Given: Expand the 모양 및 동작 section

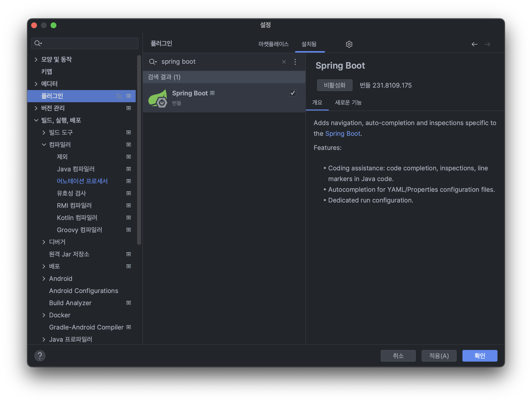Looking at the screenshot, I should [x=36, y=59].
